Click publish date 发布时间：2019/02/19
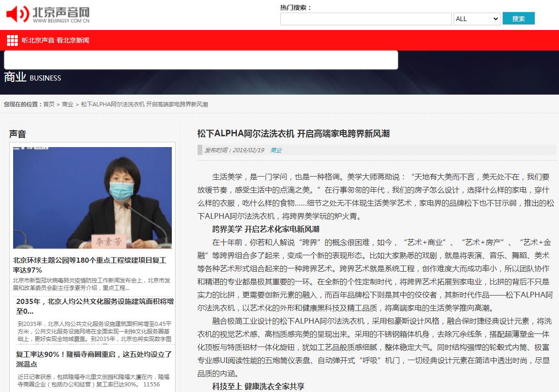Viewport: 559px width, 392px height. click(234, 150)
